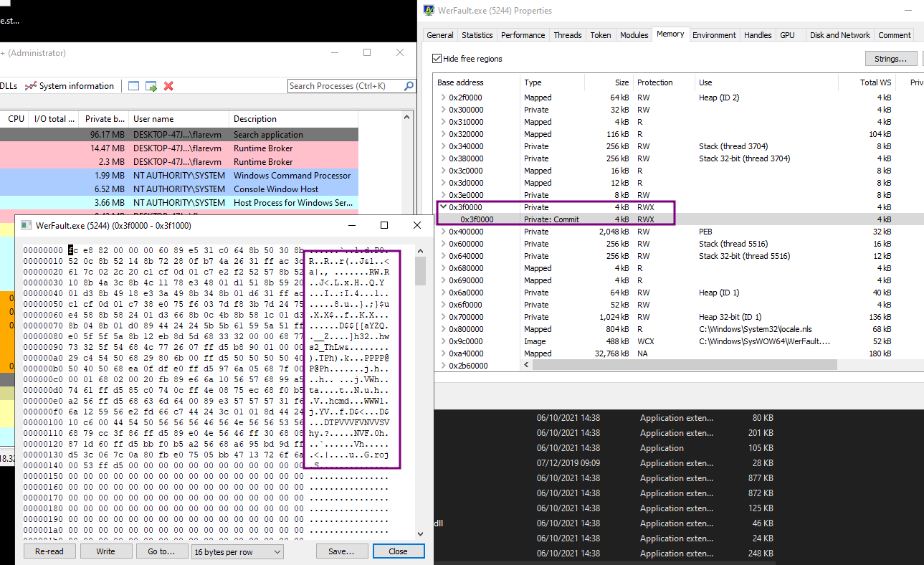Select the Host Process for Windows Ser... row
This screenshot has width=924, height=565.
tap(179, 203)
